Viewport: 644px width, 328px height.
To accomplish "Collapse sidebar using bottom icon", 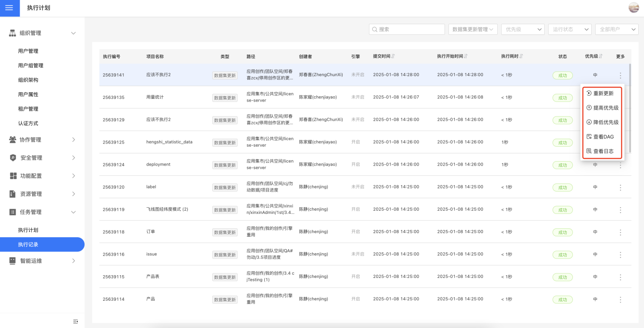I will pos(76,321).
